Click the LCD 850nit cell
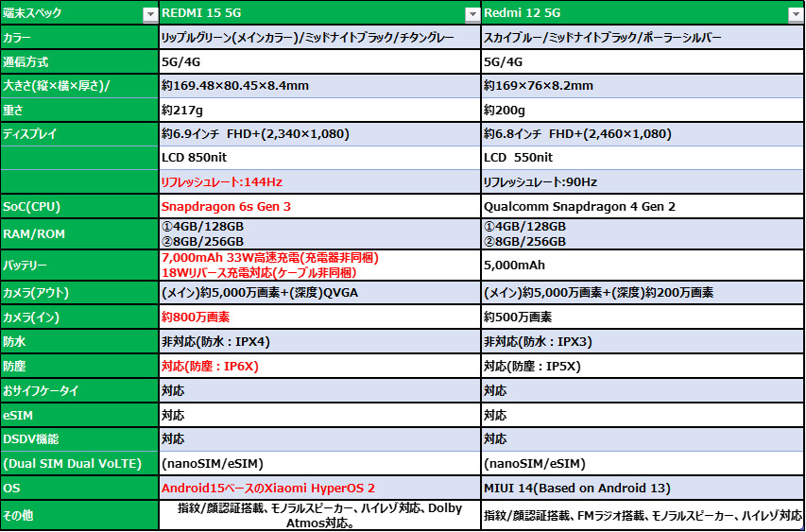Screen dimensions: 806x532 (x=319, y=158)
